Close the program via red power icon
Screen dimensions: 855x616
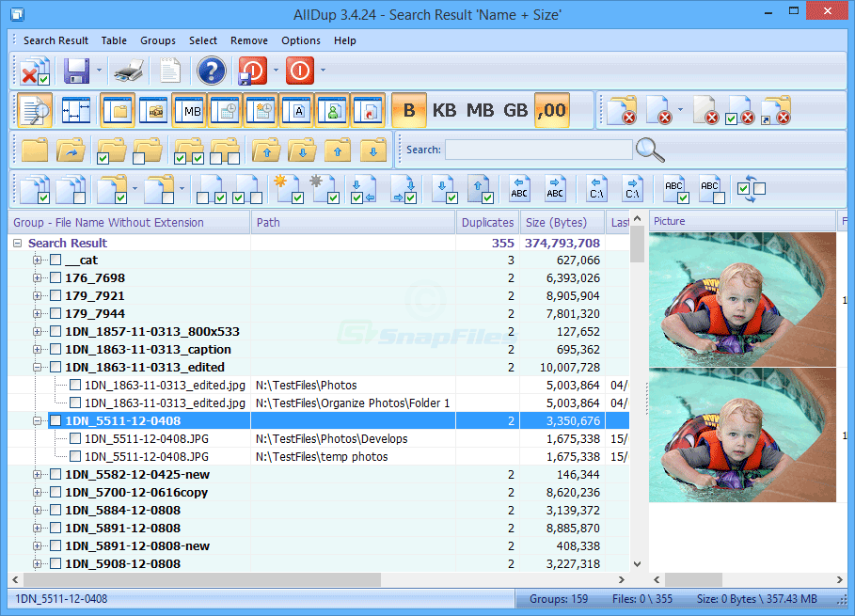click(x=299, y=71)
